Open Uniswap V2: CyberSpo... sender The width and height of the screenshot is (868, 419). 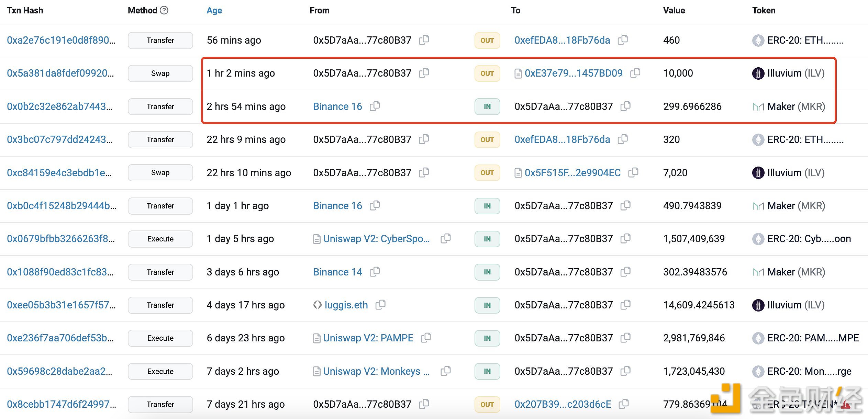coord(376,239)
